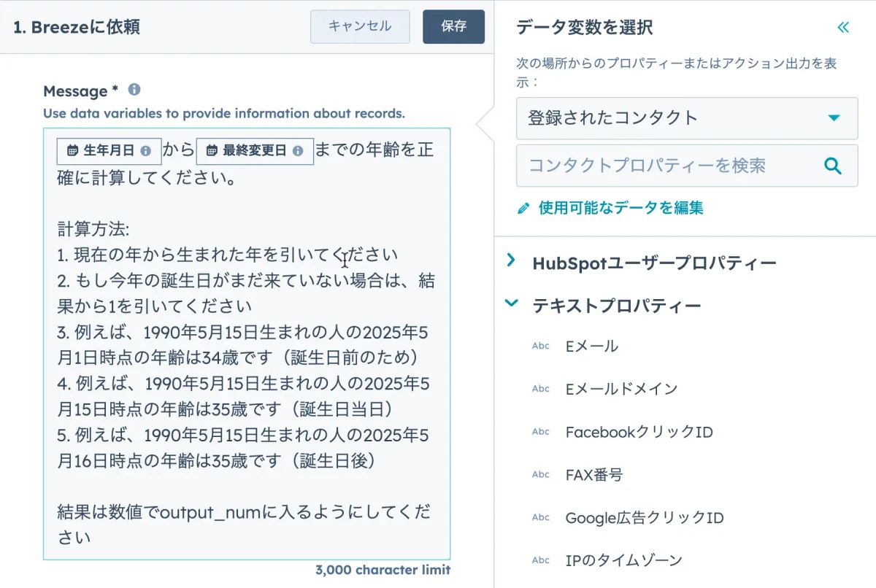Click the キャンセル button
The width and height of the screenshot is (876, 588).
[x=360, y=26]
